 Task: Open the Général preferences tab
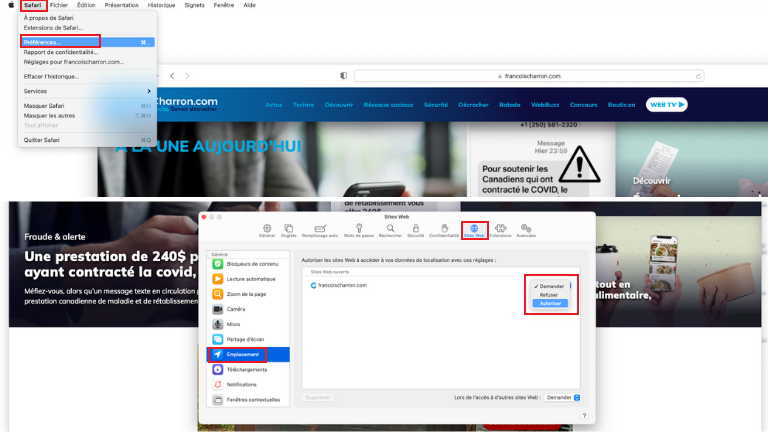pos(267,231)
